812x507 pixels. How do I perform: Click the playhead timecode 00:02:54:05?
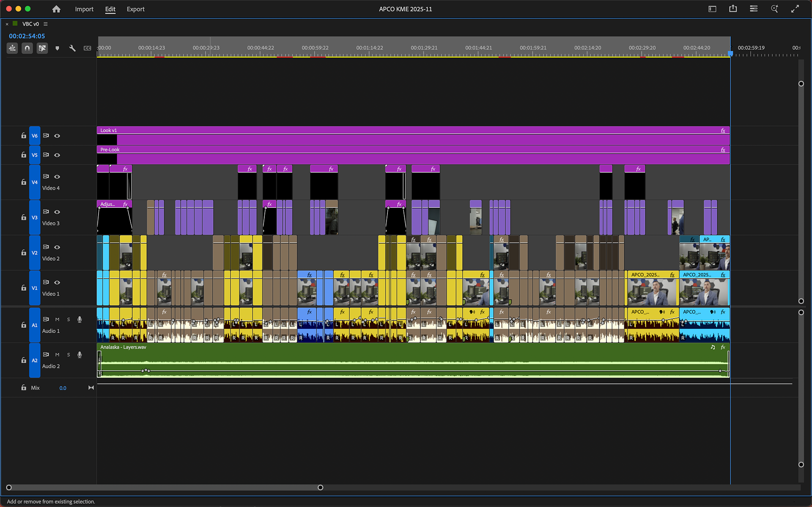coord(27,36)
